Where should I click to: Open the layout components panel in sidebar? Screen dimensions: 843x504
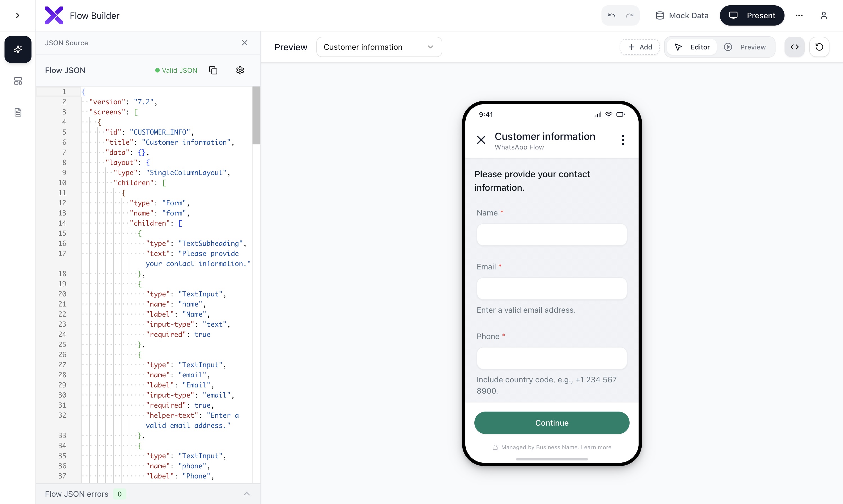click(18, 81)
